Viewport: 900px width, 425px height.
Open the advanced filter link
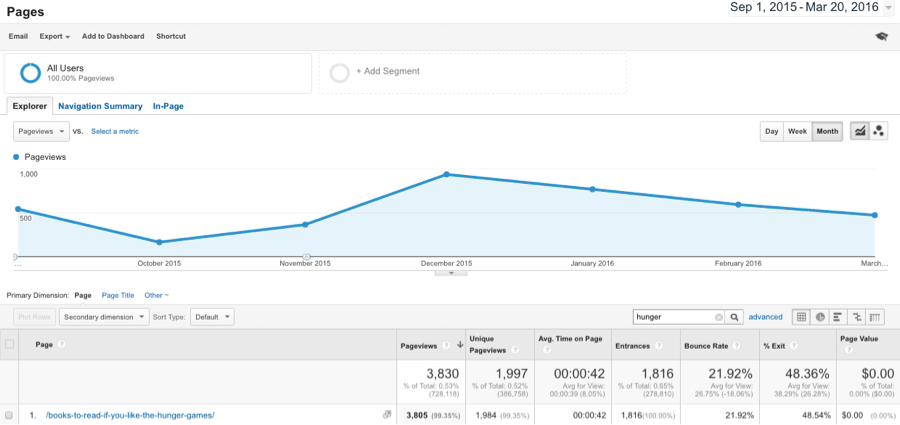coord(765,317)
